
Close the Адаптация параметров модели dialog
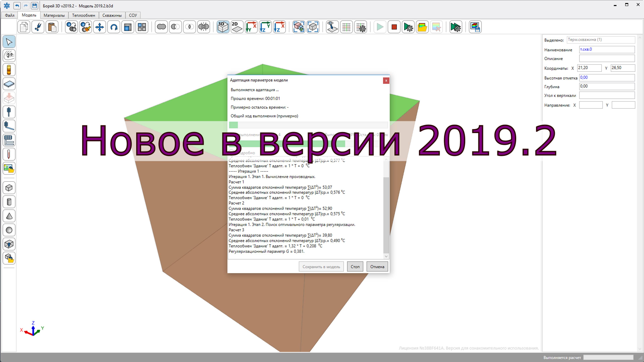click(x=386, y=80)
